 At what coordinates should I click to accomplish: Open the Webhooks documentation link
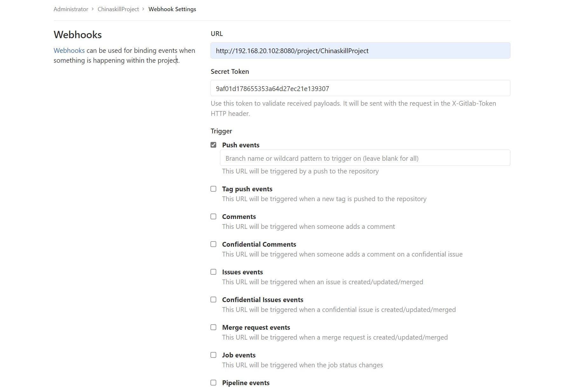pos(69,51)
